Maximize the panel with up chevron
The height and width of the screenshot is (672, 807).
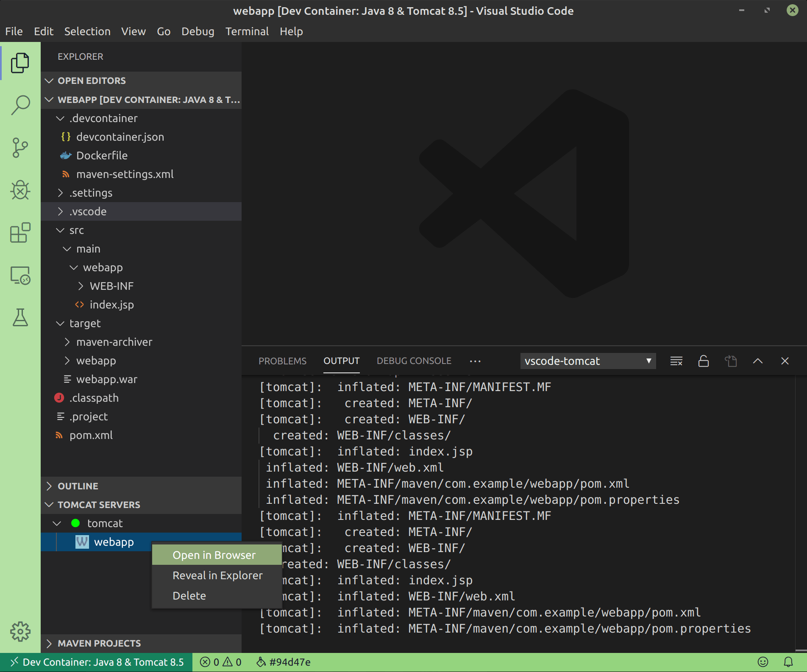(x=758, y=361)
